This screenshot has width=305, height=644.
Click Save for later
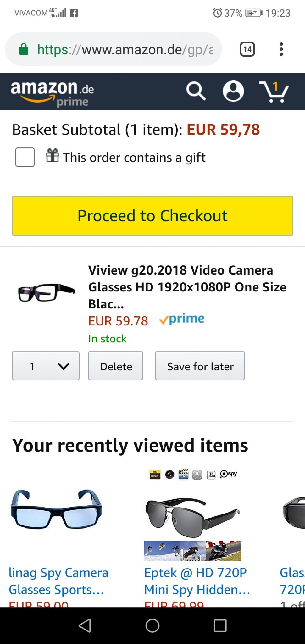200,366
